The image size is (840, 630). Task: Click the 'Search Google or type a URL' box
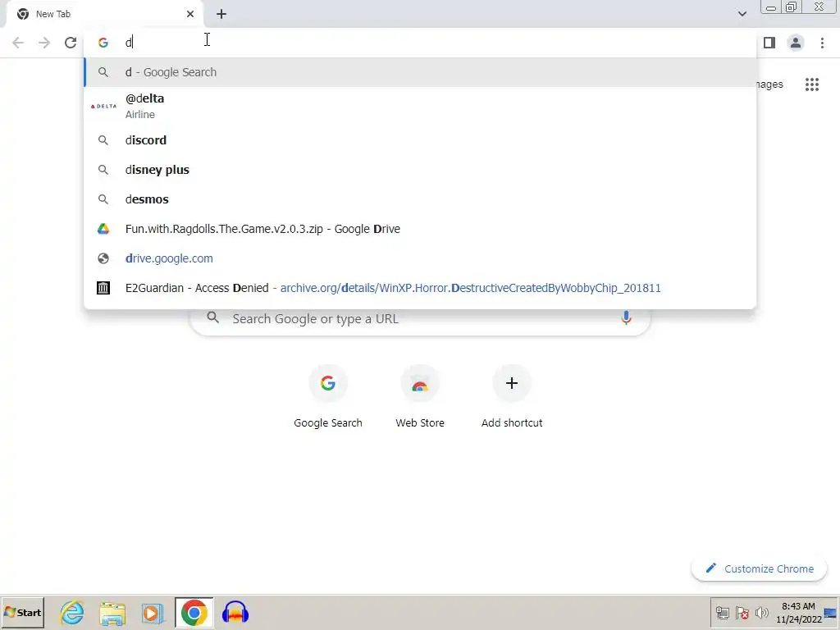coord(420,319)
